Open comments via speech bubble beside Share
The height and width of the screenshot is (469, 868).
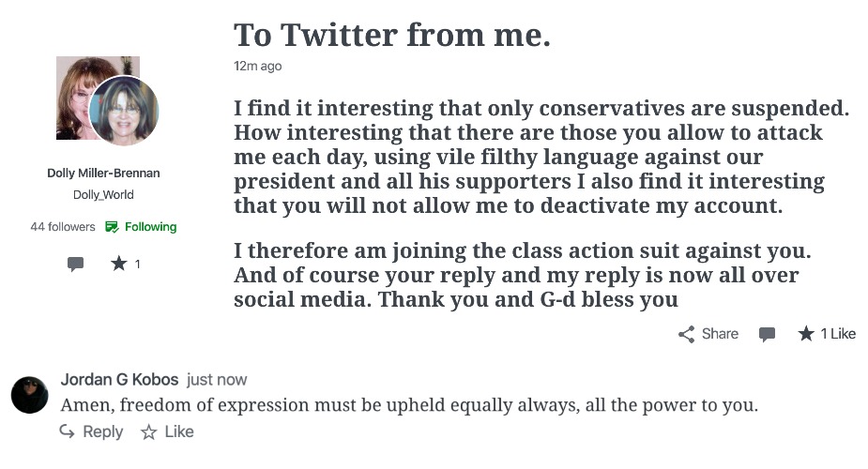767,334
